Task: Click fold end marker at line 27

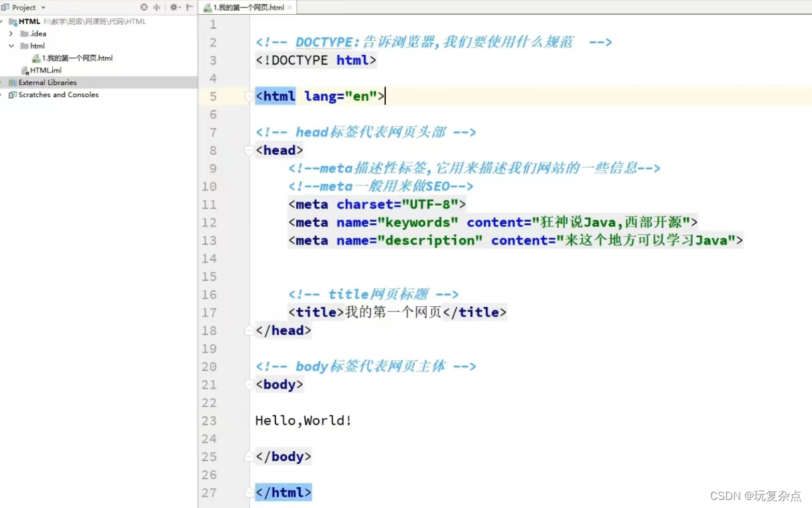Action: pos(250,493)
